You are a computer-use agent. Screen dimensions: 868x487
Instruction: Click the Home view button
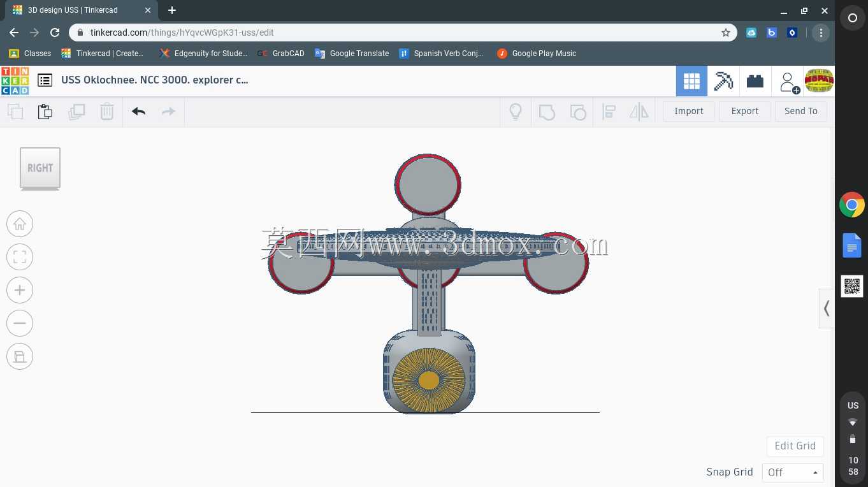(x=20, y=224)
